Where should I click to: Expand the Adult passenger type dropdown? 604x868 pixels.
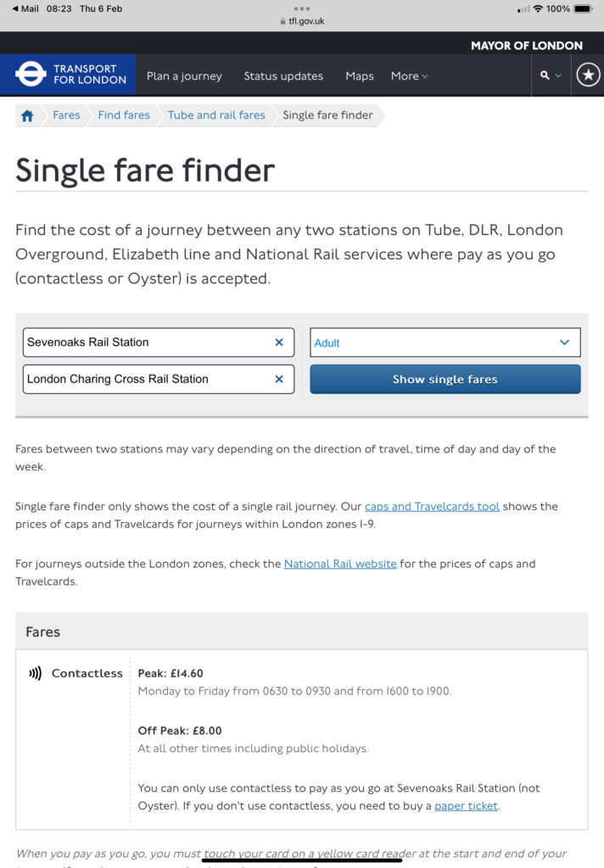coord(445,342)
